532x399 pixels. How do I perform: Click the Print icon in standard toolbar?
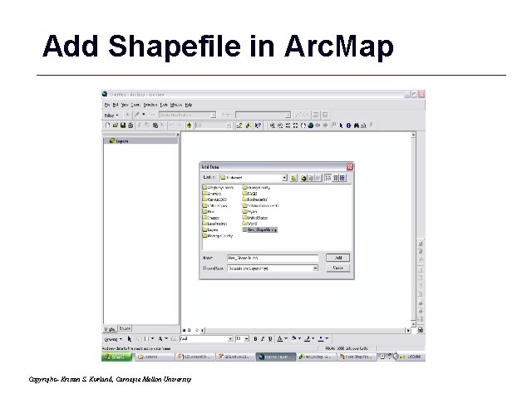click(x=131, y=126)
